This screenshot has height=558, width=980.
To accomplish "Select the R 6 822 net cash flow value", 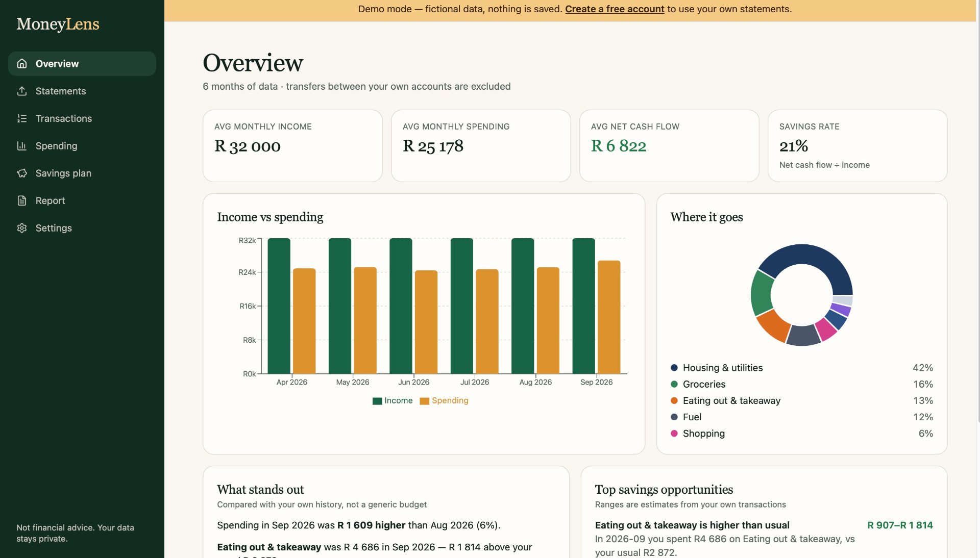I will 619,146.
